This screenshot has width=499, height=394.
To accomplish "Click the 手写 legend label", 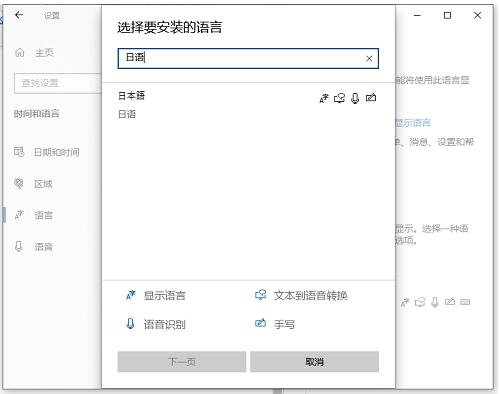I will pyautogui.click(x=284, y=324).
